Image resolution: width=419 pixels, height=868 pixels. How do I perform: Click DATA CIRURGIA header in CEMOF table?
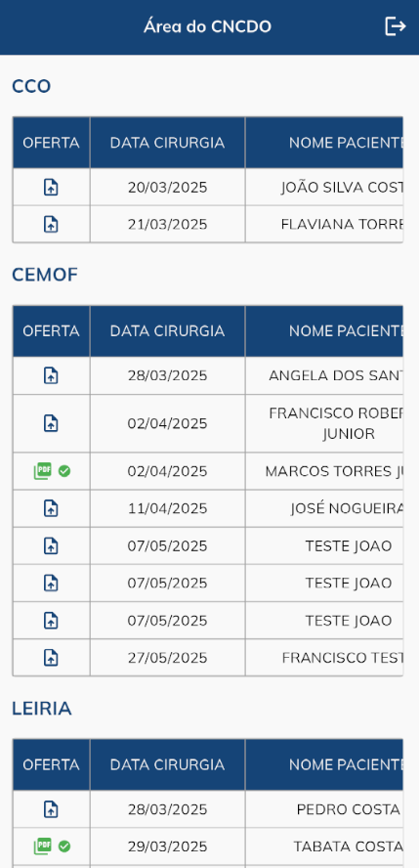tap(167, 331)
